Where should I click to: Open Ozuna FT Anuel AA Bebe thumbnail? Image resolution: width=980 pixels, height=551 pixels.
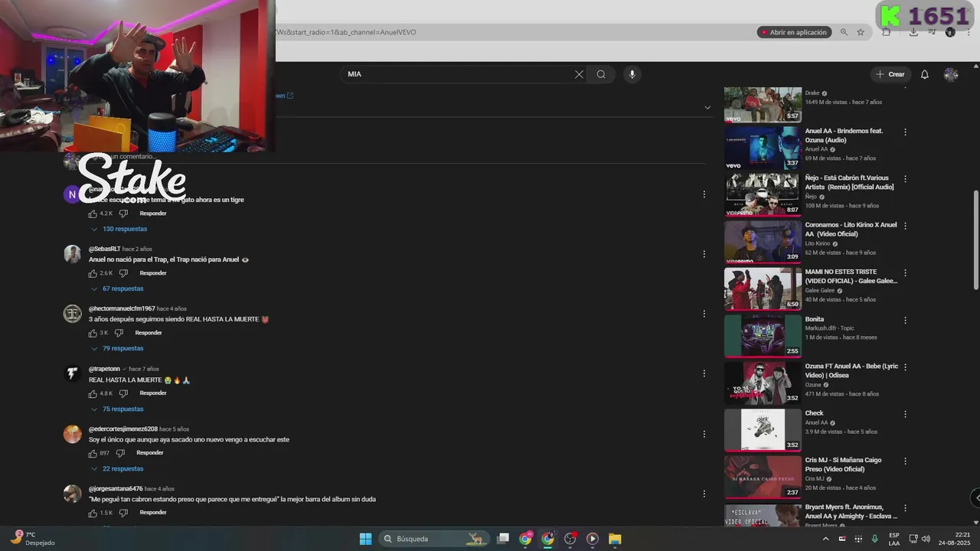tap(763, 382)
